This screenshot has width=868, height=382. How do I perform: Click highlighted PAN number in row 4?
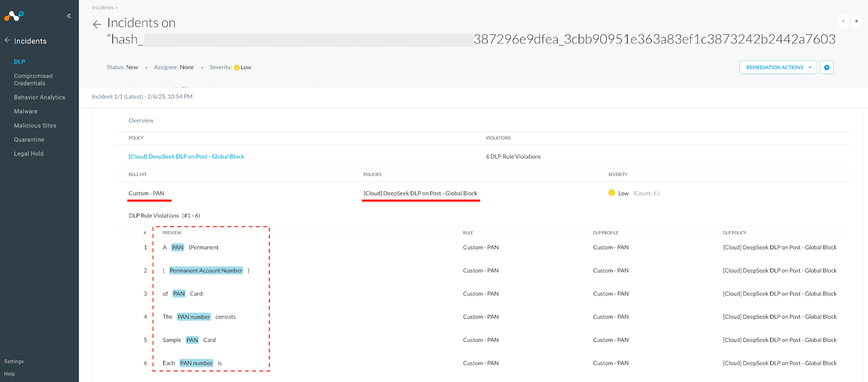tap(194, 317)
